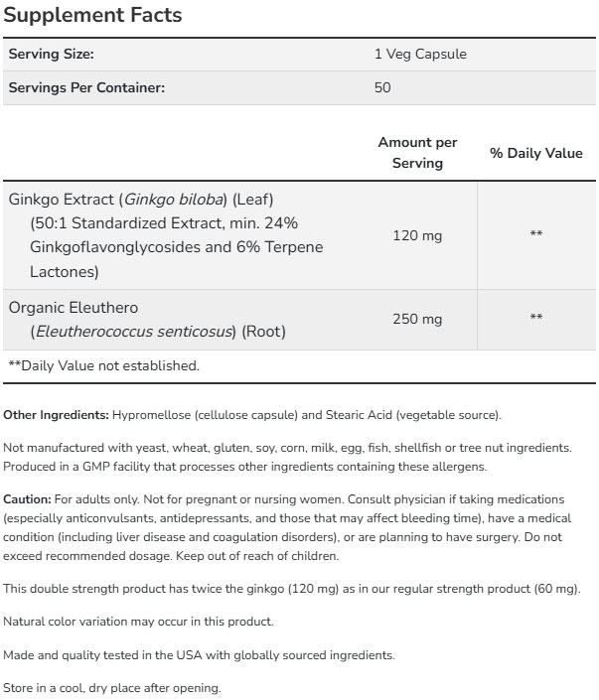The image size is (599, 700).
Task: Click the Organic Eleuthero ingredient name
Action: (x=74, y=308)
